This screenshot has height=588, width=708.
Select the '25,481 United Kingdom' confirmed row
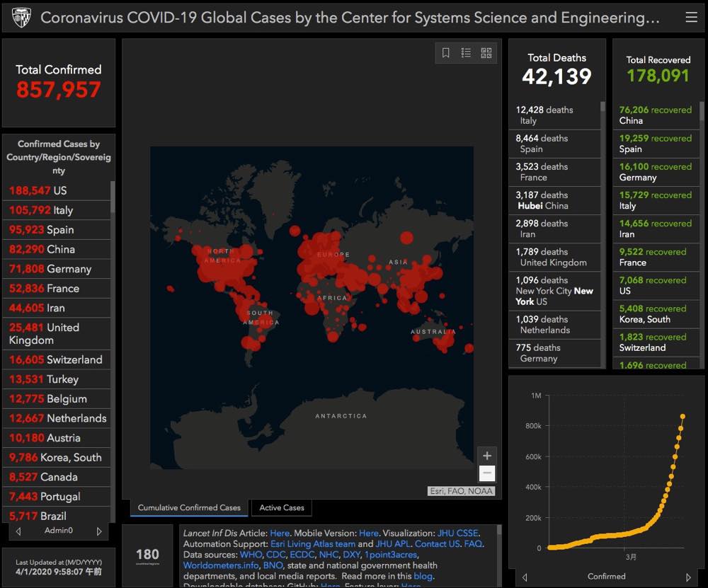point(57,333)
